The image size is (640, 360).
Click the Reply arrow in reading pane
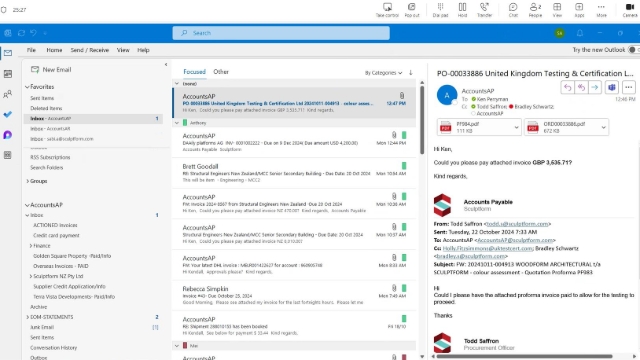point(567,87)
